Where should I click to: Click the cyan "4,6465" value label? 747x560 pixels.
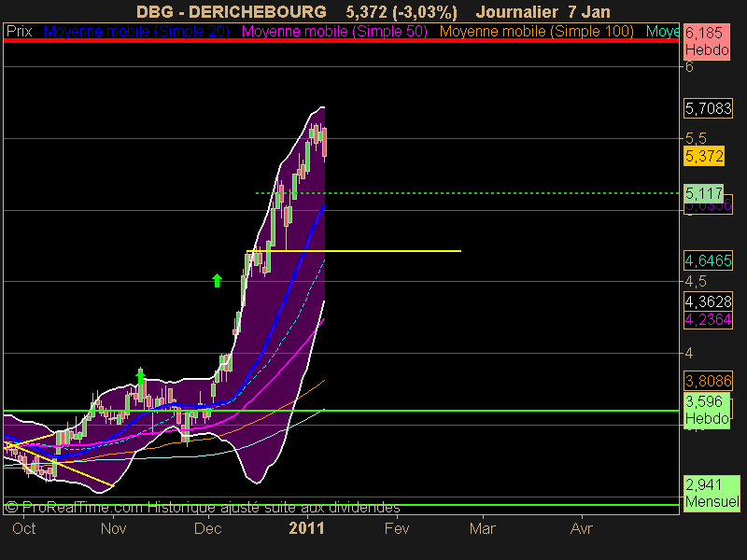point(708,261)
